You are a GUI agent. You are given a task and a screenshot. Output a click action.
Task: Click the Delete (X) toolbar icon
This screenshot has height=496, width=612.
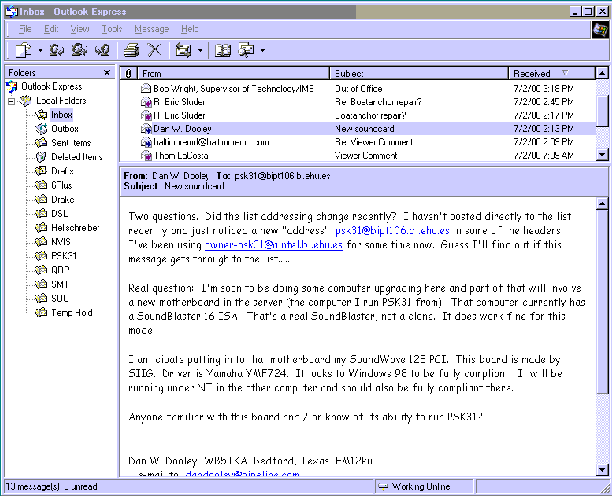pos(154,50)
